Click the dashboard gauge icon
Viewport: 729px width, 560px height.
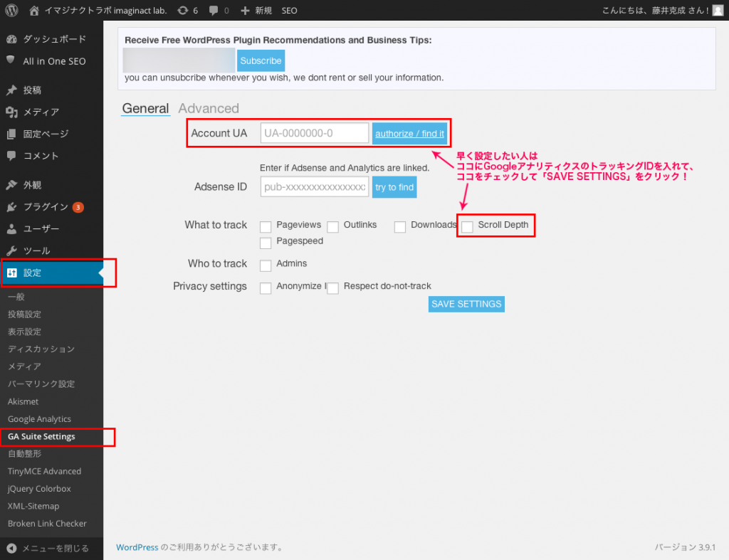coord(11,39)
